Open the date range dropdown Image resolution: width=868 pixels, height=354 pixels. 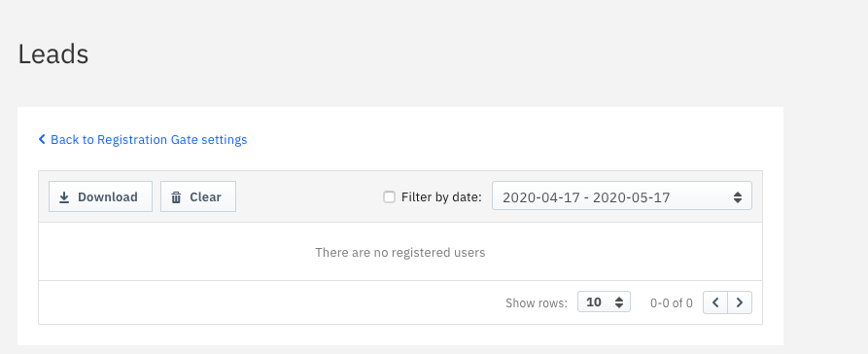tap(622, 195)
